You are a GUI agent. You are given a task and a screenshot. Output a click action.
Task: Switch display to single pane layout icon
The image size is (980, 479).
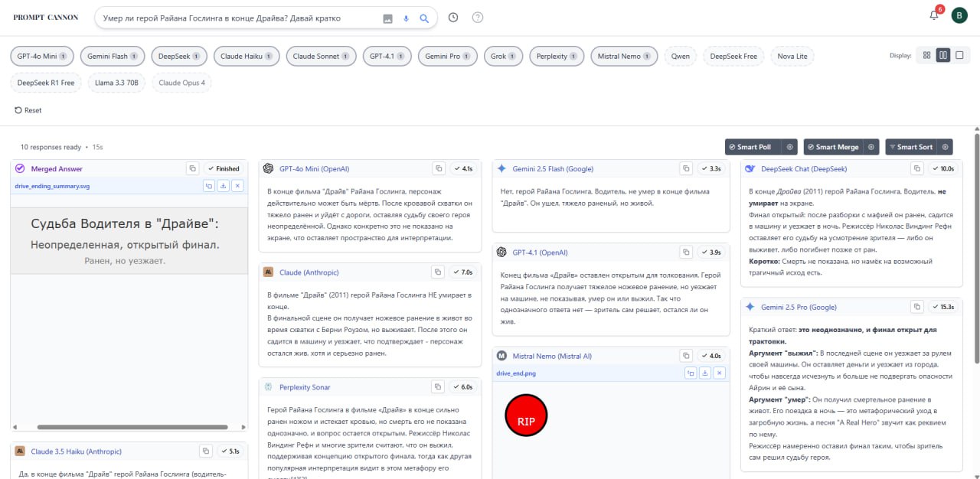(x=959, y=55)
